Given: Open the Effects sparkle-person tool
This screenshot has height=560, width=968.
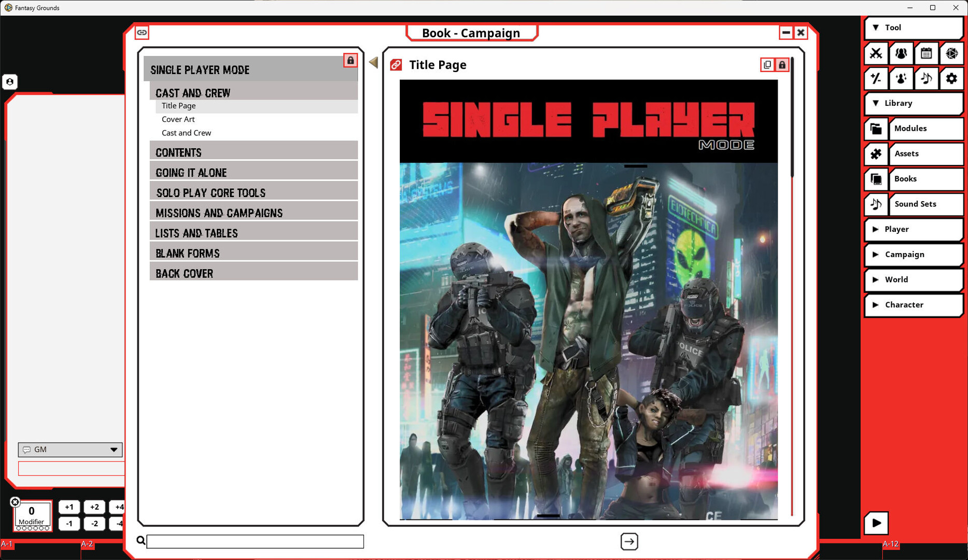Looking at the screenshot, I should click(x=901, y=78).
